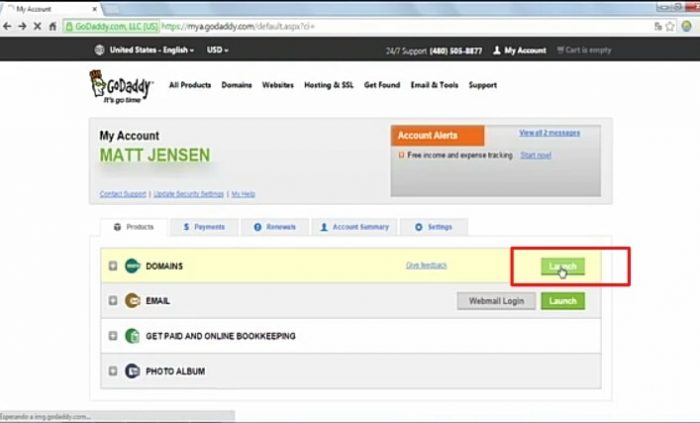The width and height of the screenshot is (700, 423).
Task: Click the Photo Album product icon
Action: 133,371
